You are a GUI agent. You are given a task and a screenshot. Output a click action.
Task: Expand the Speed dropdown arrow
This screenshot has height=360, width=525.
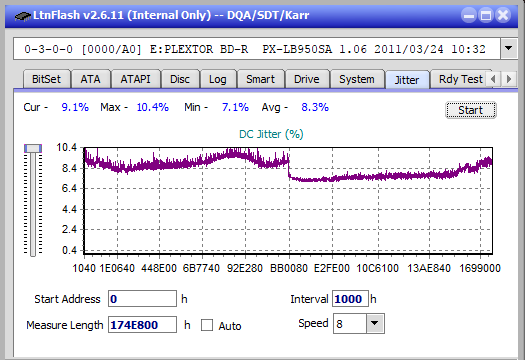tap(375, 323)
